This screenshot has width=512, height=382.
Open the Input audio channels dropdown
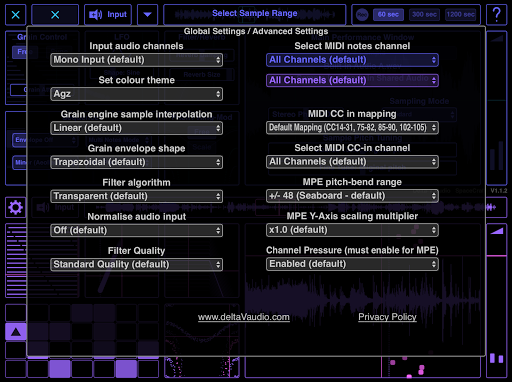(x=136, y=60)
